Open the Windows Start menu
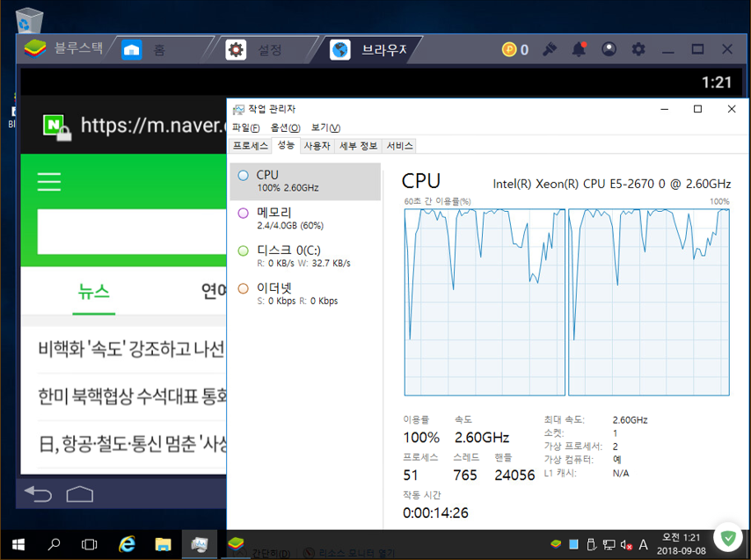 click(x=18, y=545)
